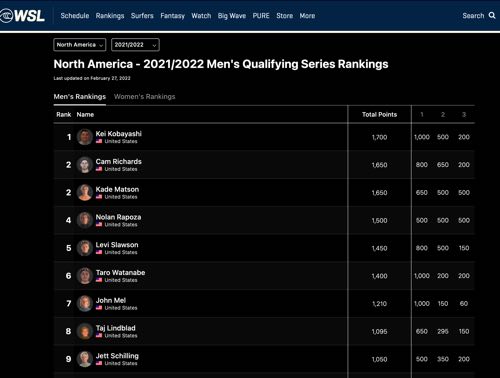Click Taj Lindblad's name link

click(x=116, y=328)
